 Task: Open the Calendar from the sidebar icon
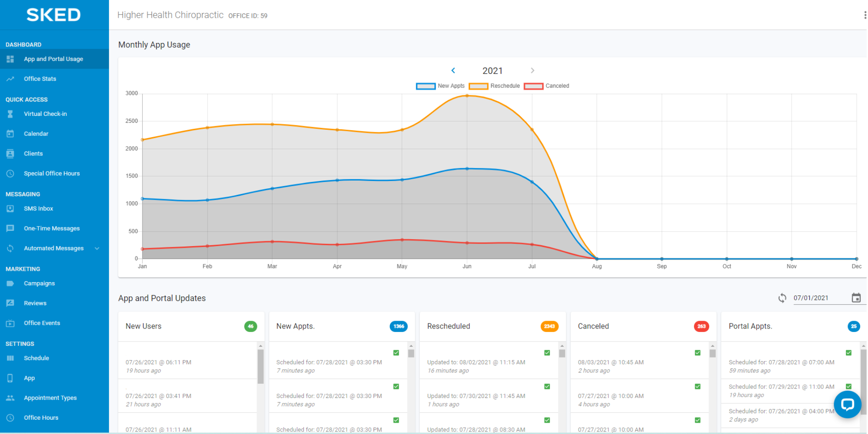(x=10, y=134)
